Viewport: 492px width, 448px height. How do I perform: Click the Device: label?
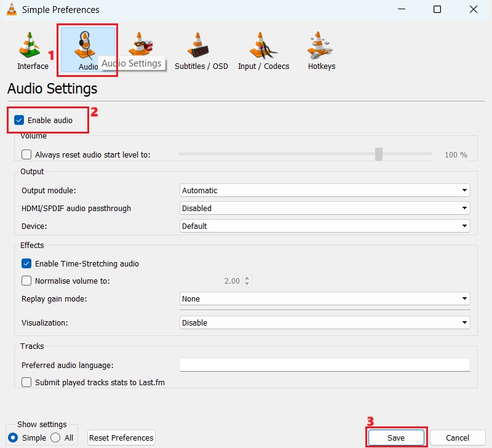click(34, 226)
